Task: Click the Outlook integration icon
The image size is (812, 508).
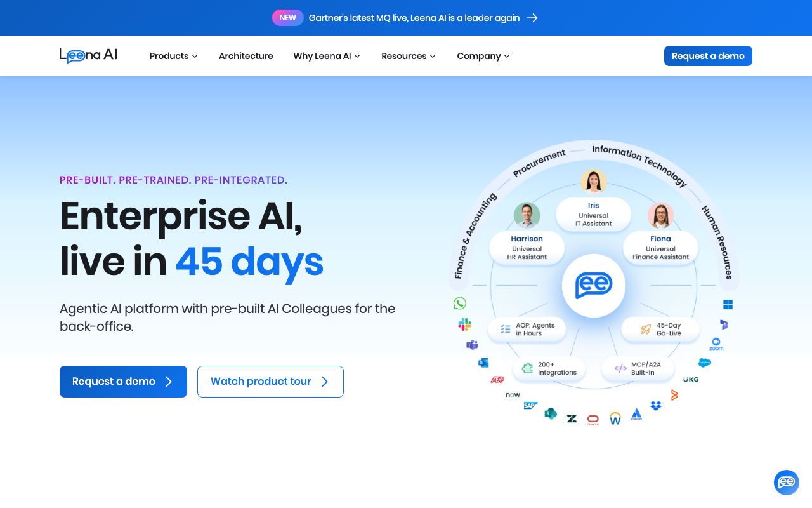Action: [x=483, y=363]
